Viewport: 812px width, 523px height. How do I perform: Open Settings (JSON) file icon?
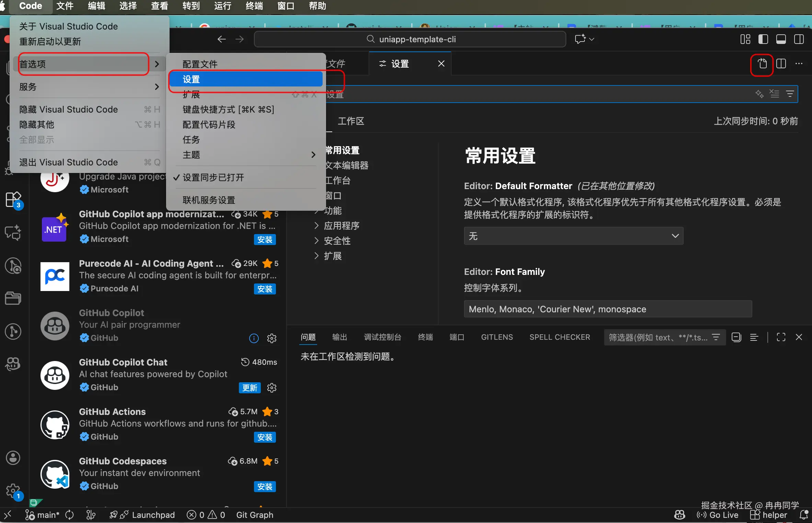(x=762, y=64)
